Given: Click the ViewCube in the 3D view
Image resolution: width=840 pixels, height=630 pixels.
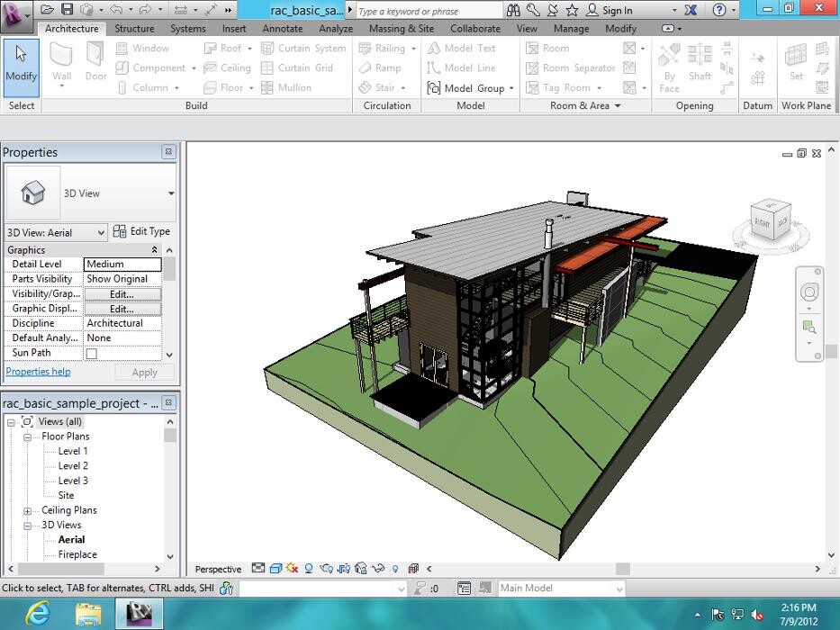Looking at the screenshot, I should pyautogui.click(x=772, y=219).
